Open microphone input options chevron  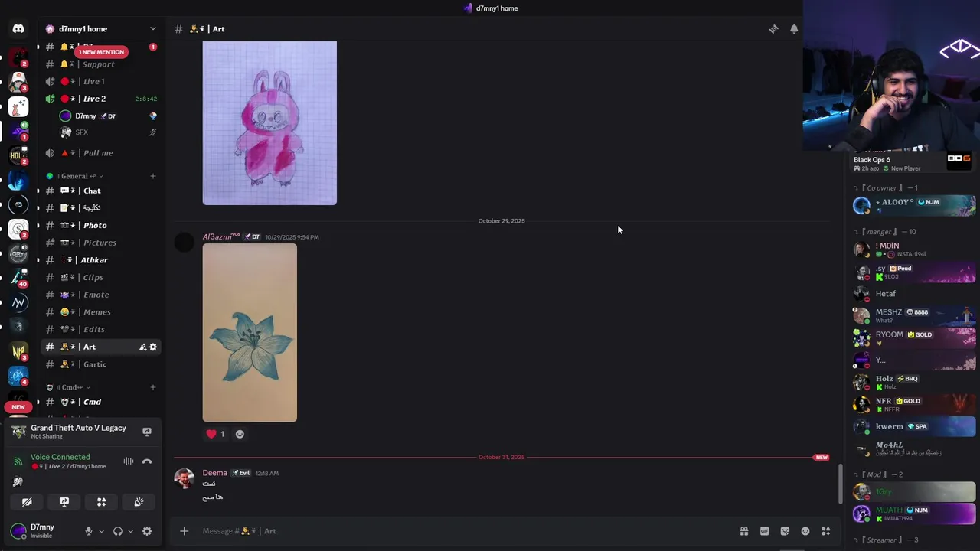point(101,531)
